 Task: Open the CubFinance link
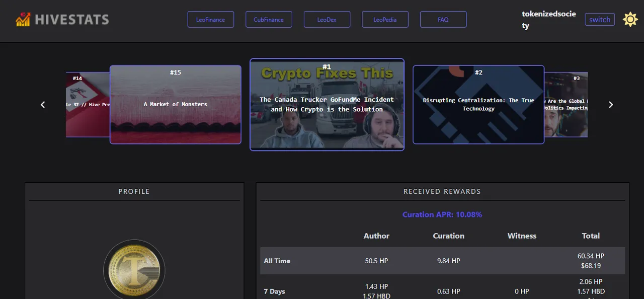[x=269, y=20]
